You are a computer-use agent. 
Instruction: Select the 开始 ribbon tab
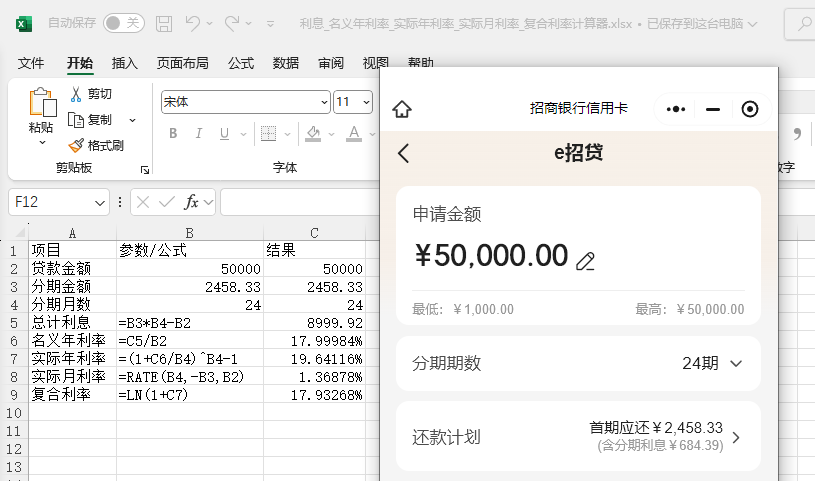pos(80,63)
